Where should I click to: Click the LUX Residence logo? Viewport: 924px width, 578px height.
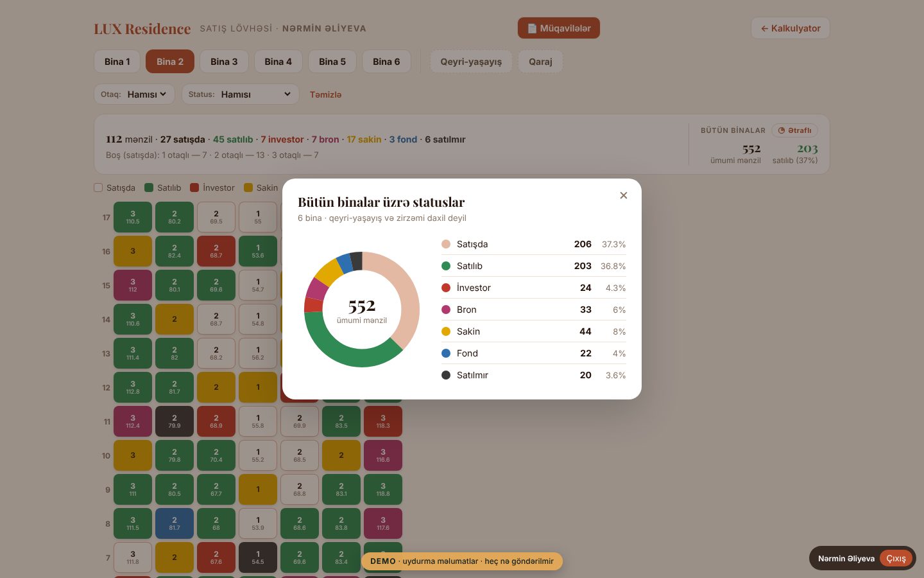click(x=142, y=29)
